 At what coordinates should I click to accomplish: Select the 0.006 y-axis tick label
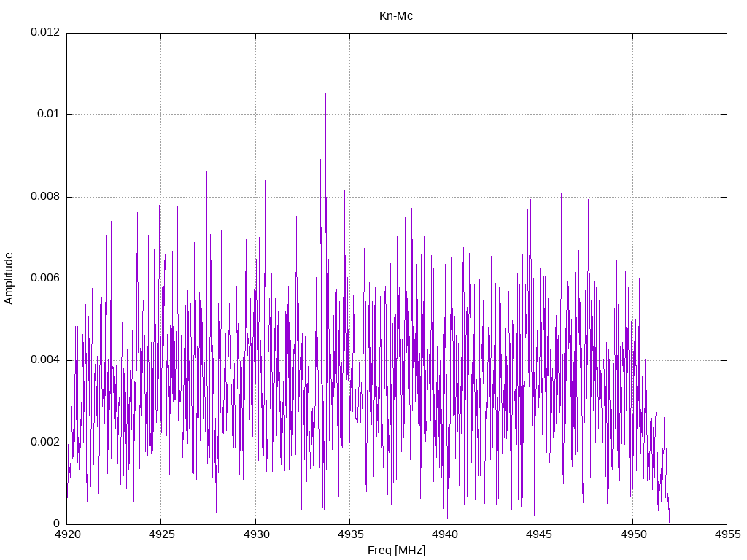pyautogui.click(x=46, y=278)
